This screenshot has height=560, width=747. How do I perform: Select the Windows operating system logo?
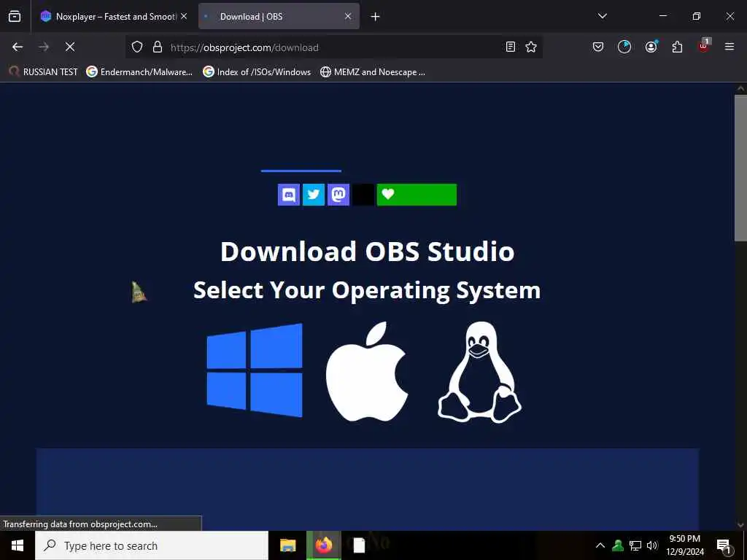tap(255, 370)
